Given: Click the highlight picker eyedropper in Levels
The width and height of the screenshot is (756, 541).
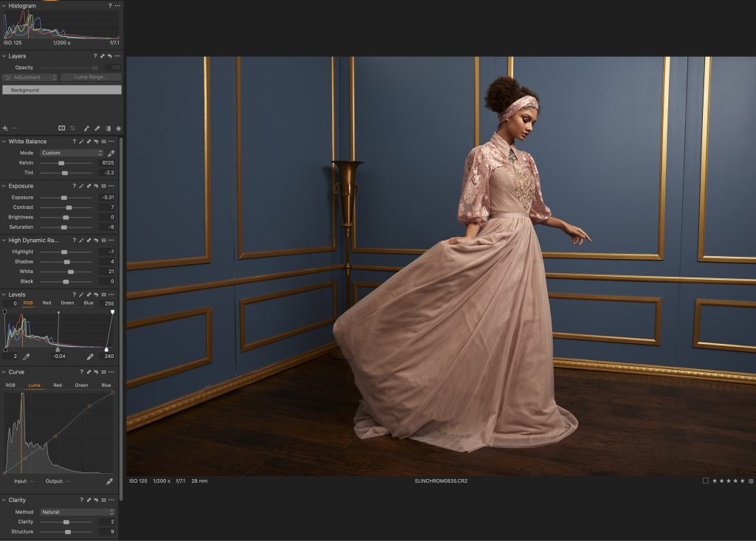Looking at the screenshot, I should coord(90,356).
